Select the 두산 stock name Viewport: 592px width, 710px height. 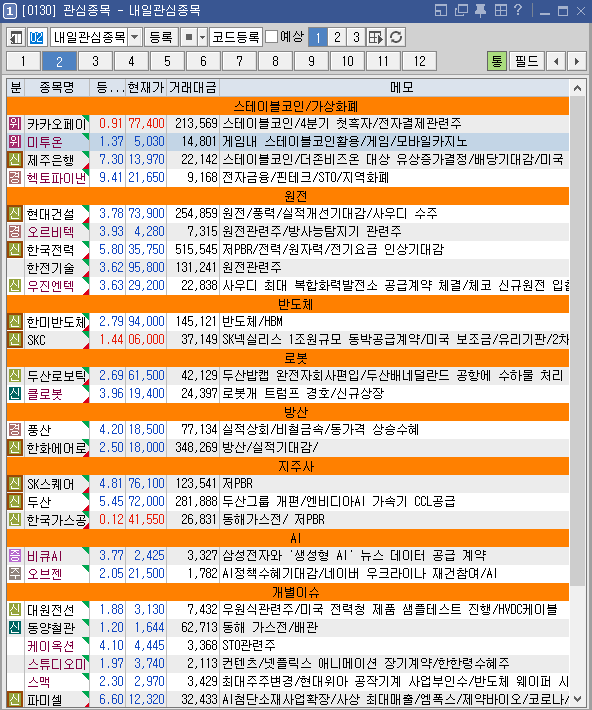click(x=39, y=502)
